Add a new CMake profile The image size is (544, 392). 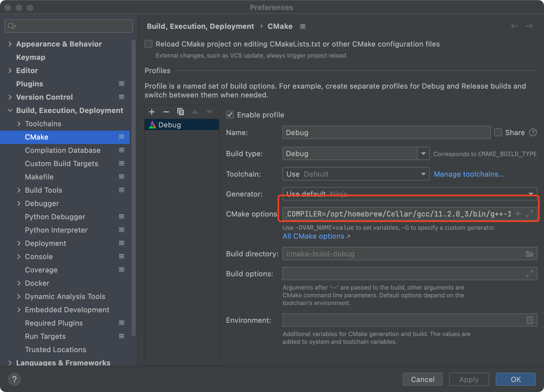[x=152, y=112]
